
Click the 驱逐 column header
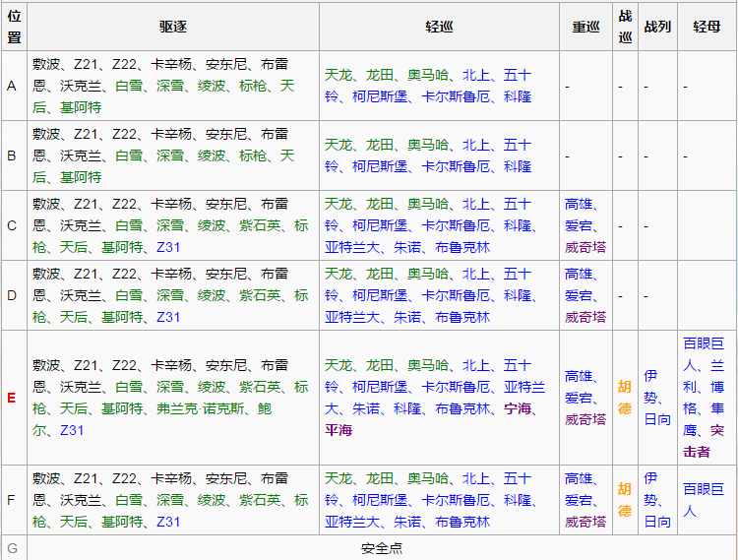click(x=172, y=27)
